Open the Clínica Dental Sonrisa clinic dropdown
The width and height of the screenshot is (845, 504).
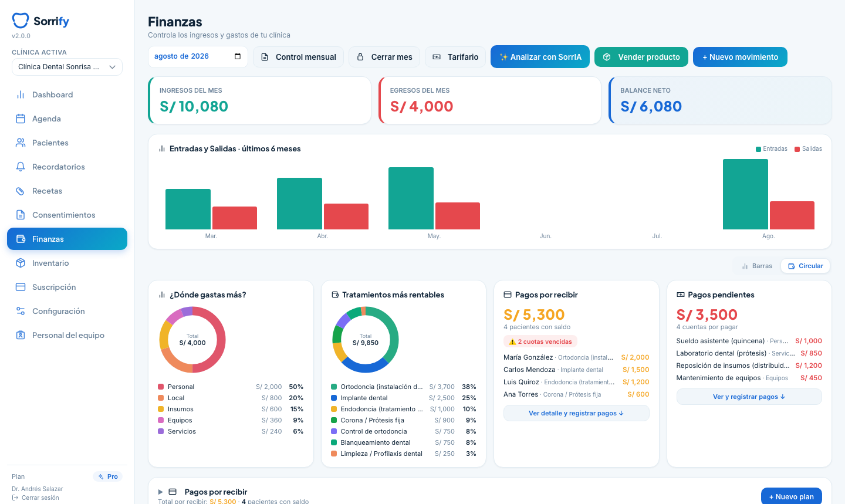tap(67, 67)
